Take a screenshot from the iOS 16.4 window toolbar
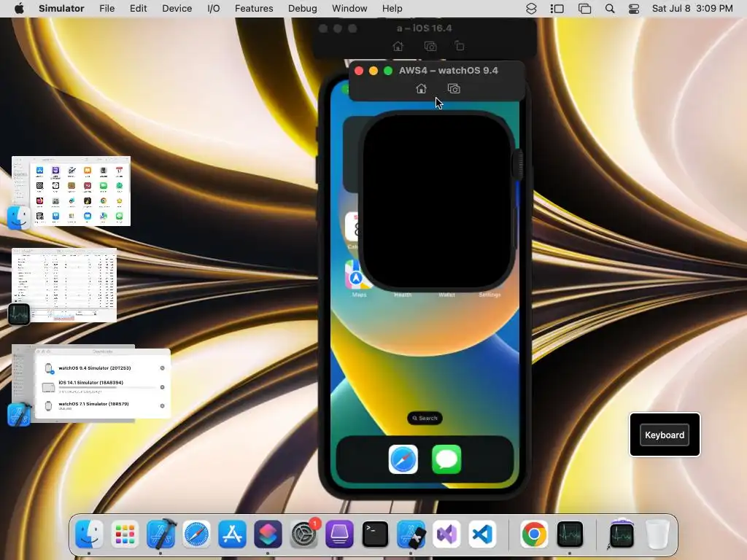Viewport: 747px width, 560px height. tap(430, 46)
